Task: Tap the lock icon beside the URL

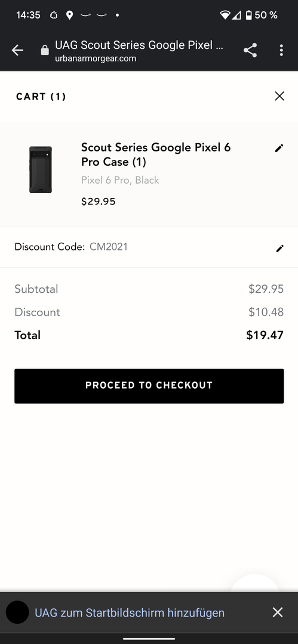Action: 45,50
